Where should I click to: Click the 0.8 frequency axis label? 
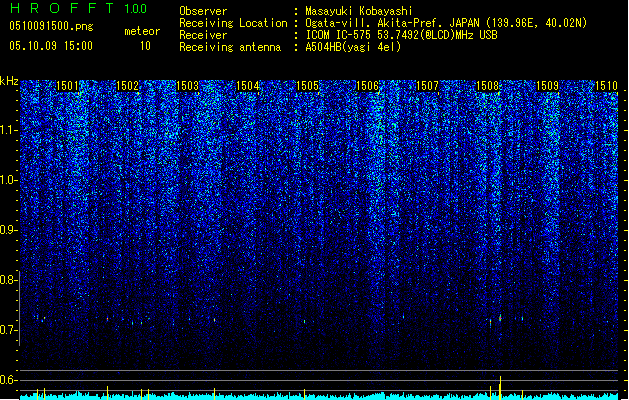pos(8,280)
